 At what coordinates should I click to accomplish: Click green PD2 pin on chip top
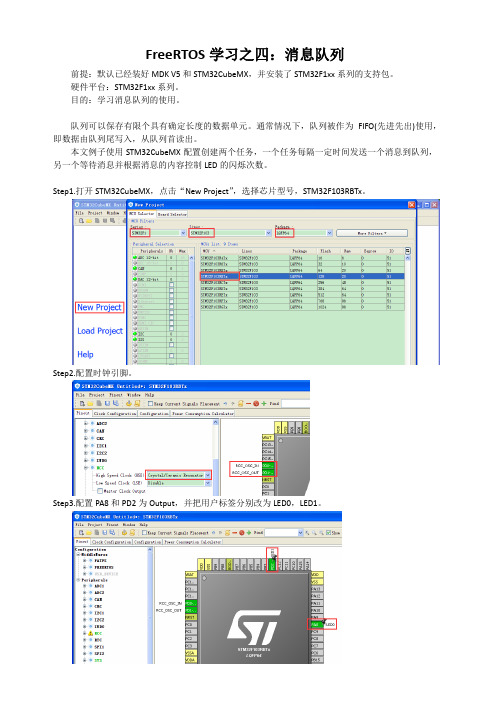coord(272,564)
